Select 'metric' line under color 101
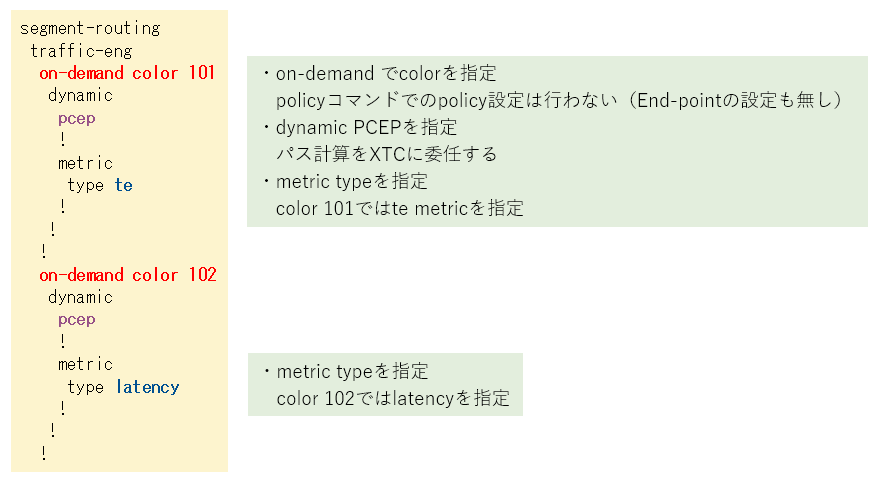877x482 pixels. pos(86,163)
